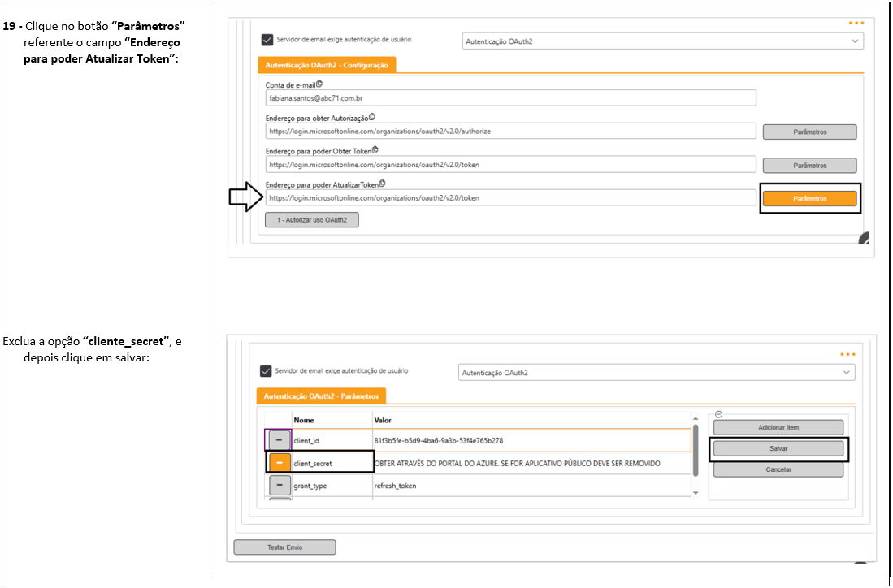Click copy icon beside Endereço para poder AtualizarToken
The width and height of the screenshot is (893, 588).
(381, 184)
